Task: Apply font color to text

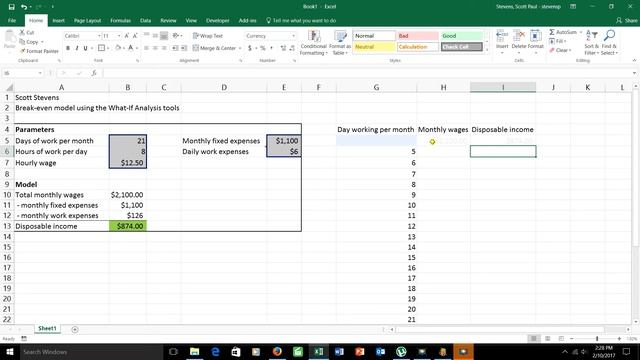Action: (131, 48)
